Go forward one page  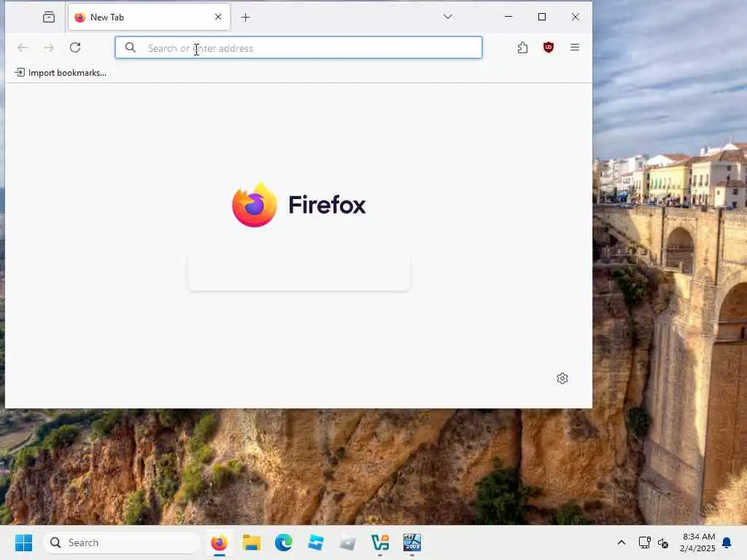(x=49, y=47)
